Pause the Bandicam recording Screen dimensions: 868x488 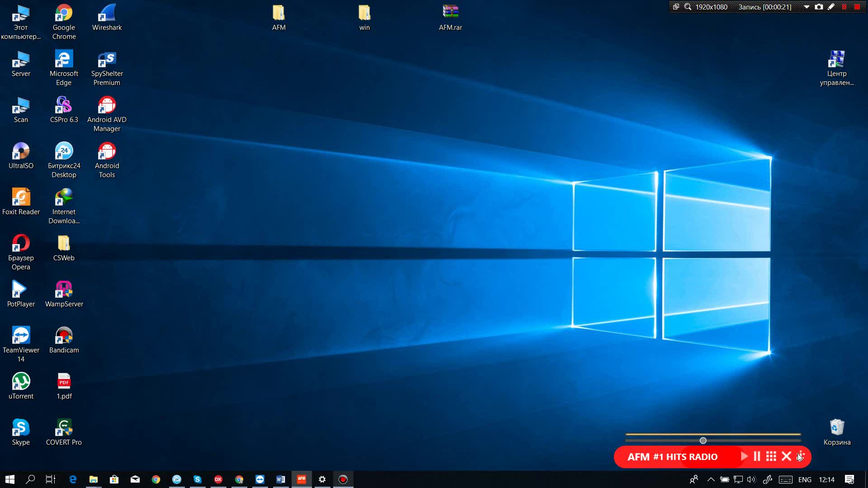[844, 7]
